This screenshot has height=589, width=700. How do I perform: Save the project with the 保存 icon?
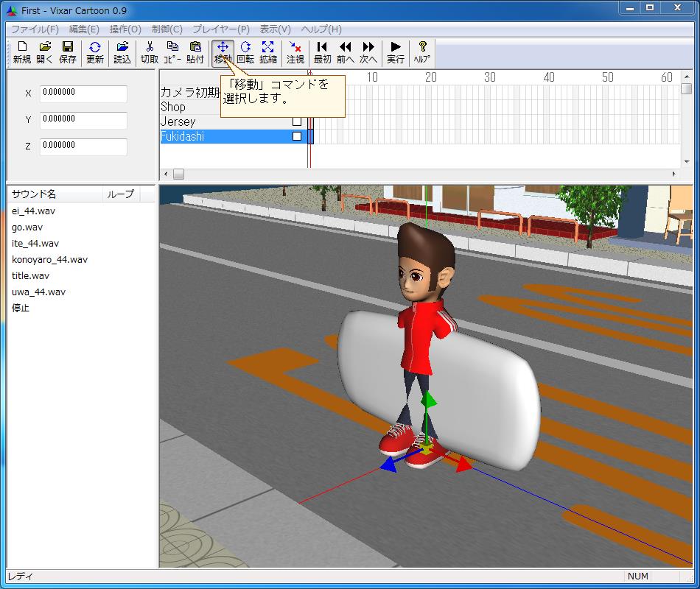pyautogui.click(x=68, y=52)
